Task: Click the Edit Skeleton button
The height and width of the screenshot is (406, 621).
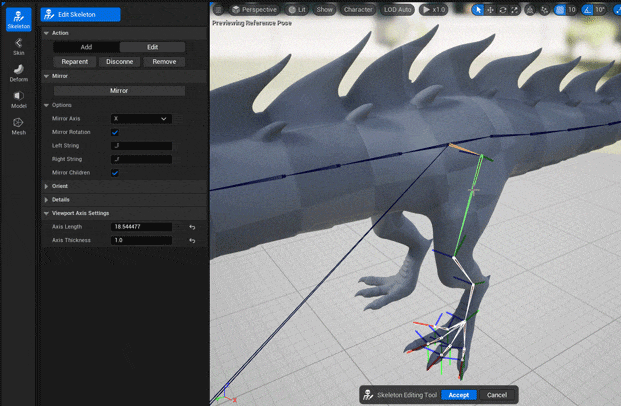Action: (80, 15)
